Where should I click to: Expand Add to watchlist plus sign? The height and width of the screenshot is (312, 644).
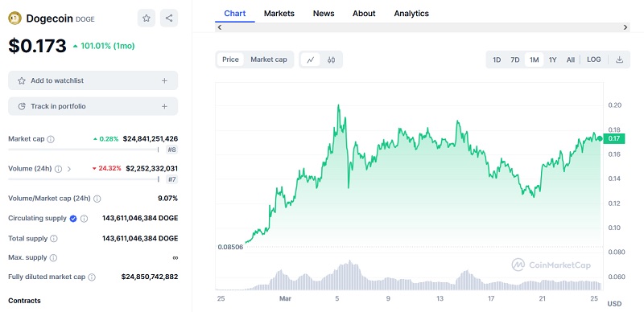click(164, 80)
